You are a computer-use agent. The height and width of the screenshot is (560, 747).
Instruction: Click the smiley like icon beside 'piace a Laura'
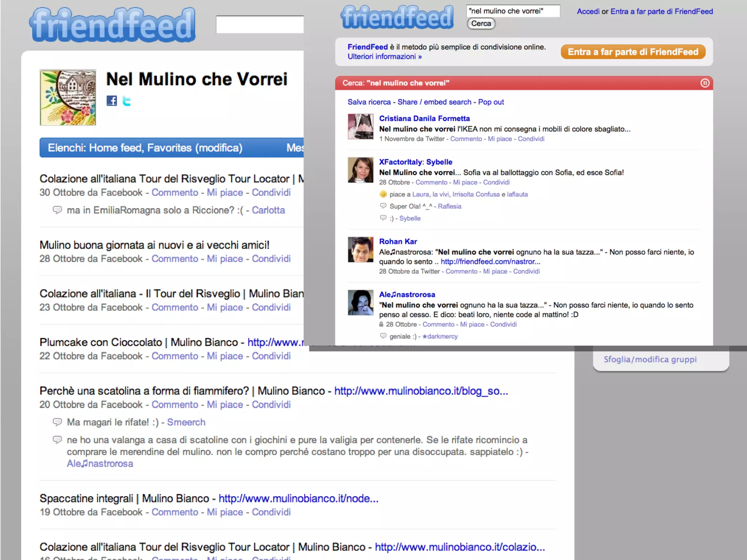pos(383,194)
